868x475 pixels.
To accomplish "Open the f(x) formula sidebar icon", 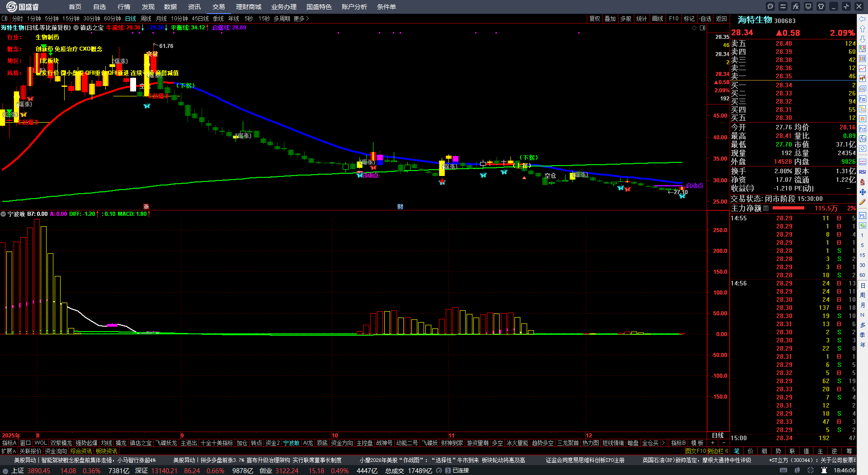I will pyautogui.click(x=863, y=138).
